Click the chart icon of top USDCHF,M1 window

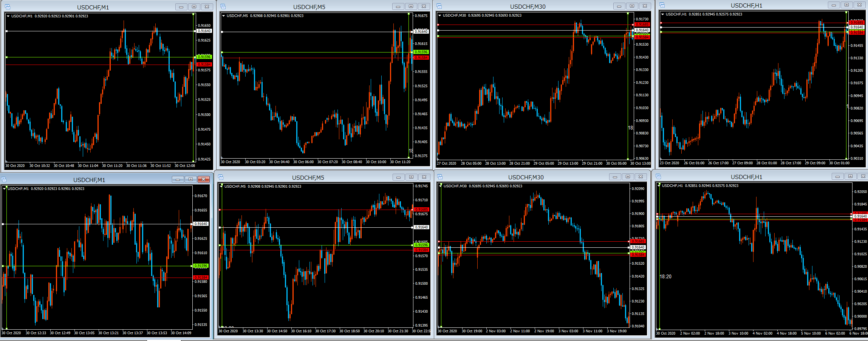pyautogui.click(x=8, y=7)
